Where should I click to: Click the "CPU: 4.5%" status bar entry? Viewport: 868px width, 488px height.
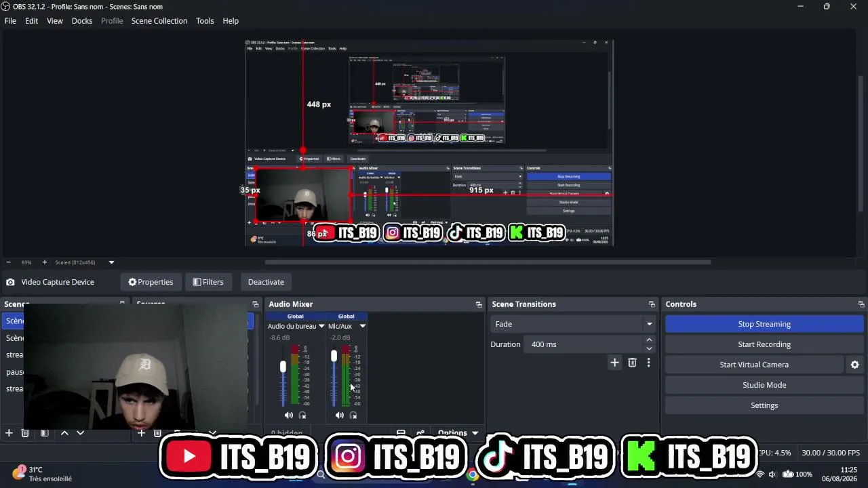(x=773, y=453)
